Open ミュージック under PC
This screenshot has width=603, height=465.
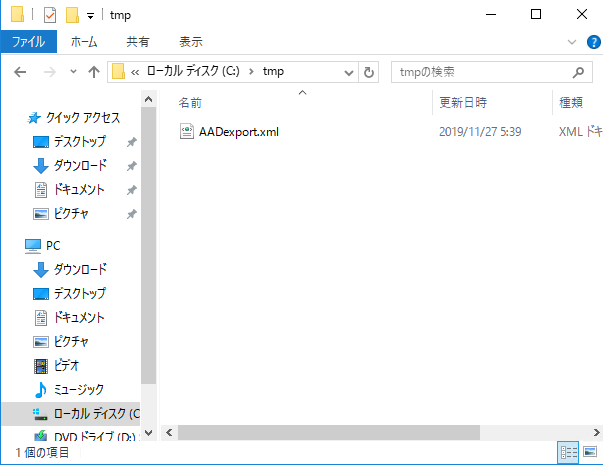(x=78, y=389)
